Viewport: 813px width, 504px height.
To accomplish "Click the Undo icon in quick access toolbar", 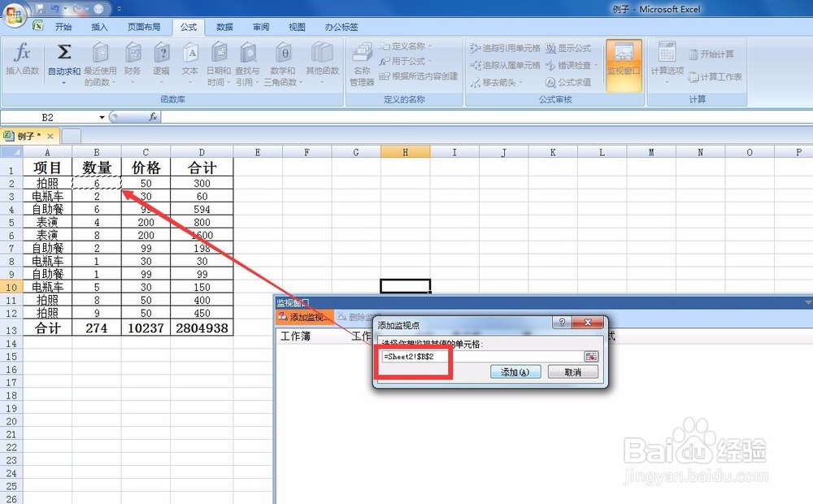I will tap(54, 9).
